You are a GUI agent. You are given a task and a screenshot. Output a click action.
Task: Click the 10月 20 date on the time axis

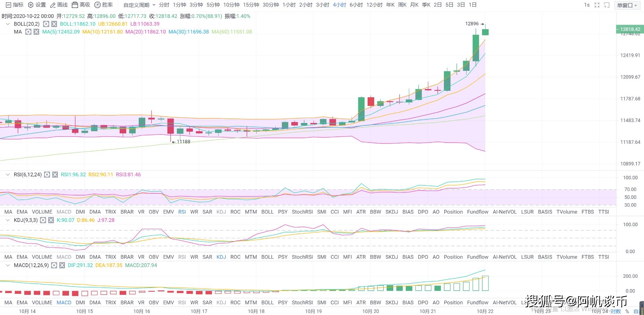370,311
